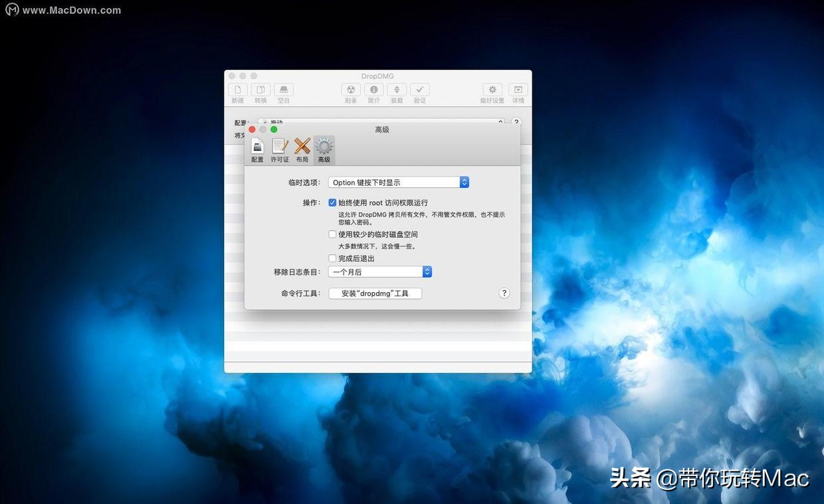Switch to the 布局 preferences tab
This screenshot has width=824, height=504.
coord(302,149)
